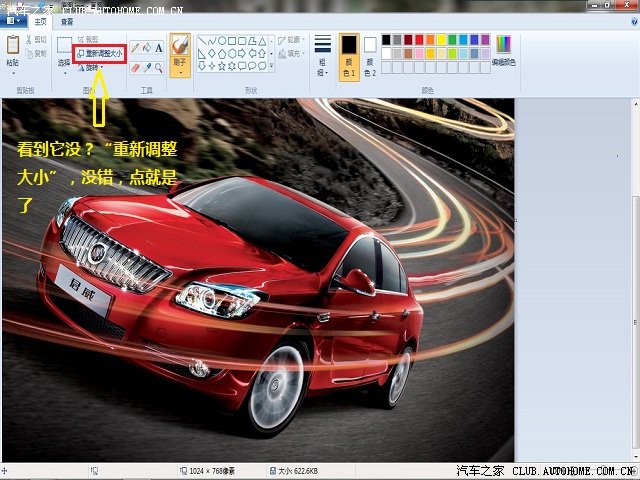Activate the Color picker eyedropper
This screenshot has height=480, width=640.
pos(147,68)
